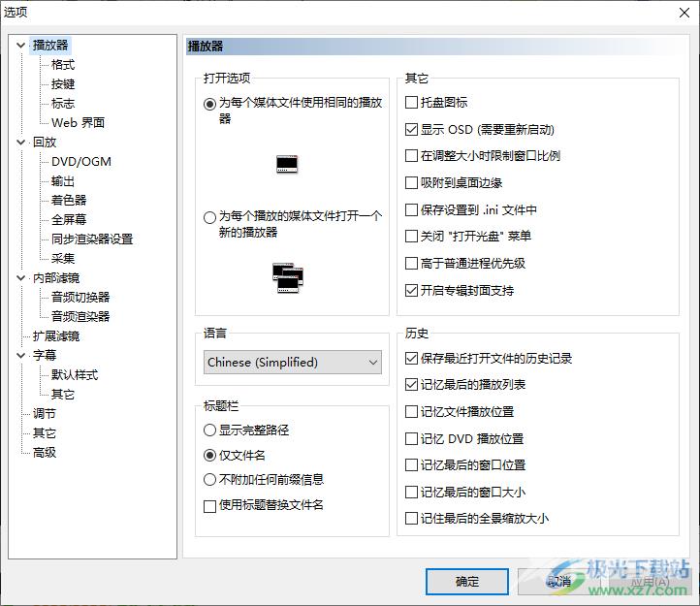Open the DVD/OGM settings page
Image resolution: width=700 pixels, height=606 pixels.
(x=81, y=162)
